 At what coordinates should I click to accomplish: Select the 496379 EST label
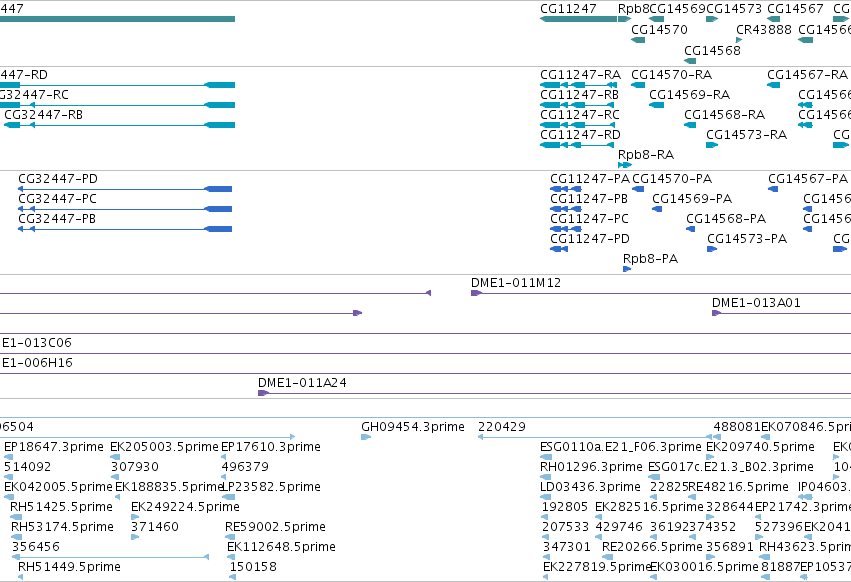245,467
